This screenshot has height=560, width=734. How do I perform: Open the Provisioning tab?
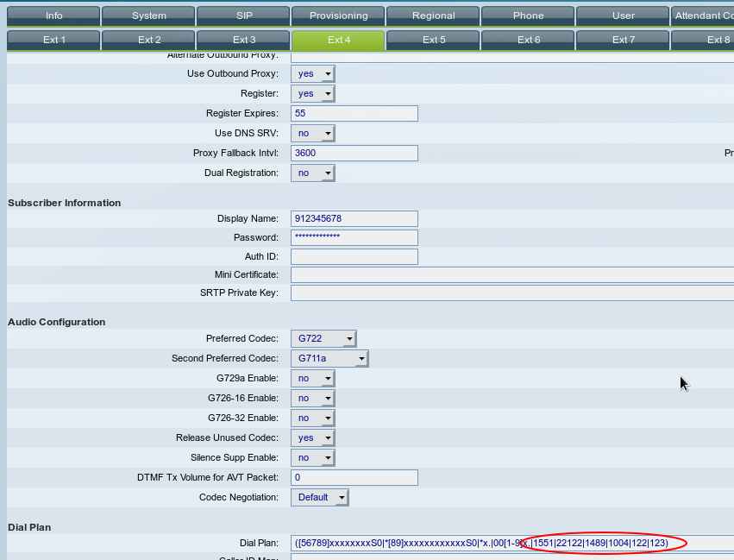tap(338, 16)
